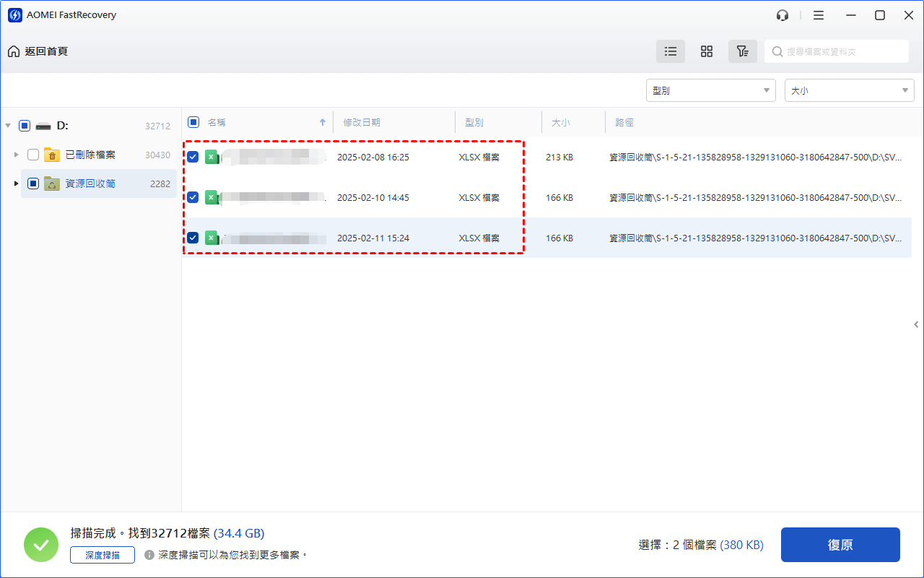Viewport: 924px width, 578px height.
Task: Sort by 修改日期 column header
Action: coord(362,123)
